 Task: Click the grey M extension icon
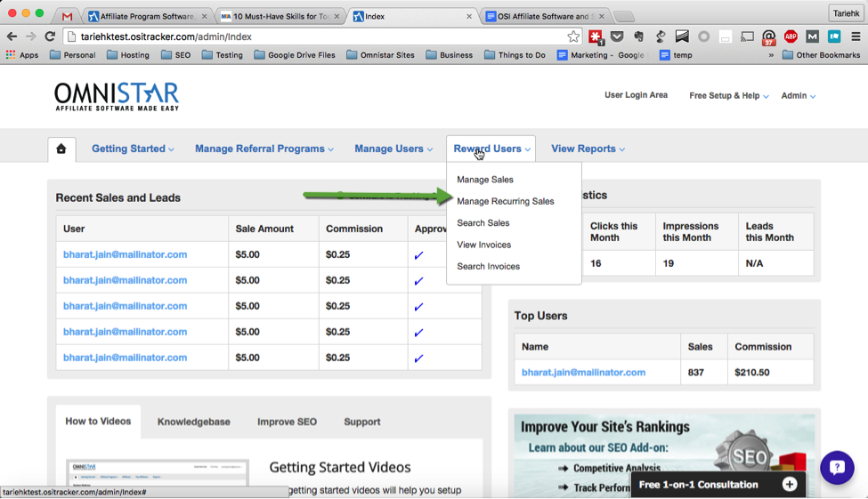812,36
